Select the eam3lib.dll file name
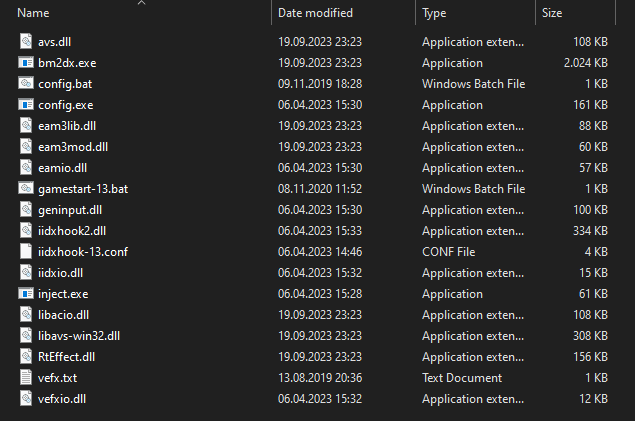635x421 pixels. click(x=67, y=126)
